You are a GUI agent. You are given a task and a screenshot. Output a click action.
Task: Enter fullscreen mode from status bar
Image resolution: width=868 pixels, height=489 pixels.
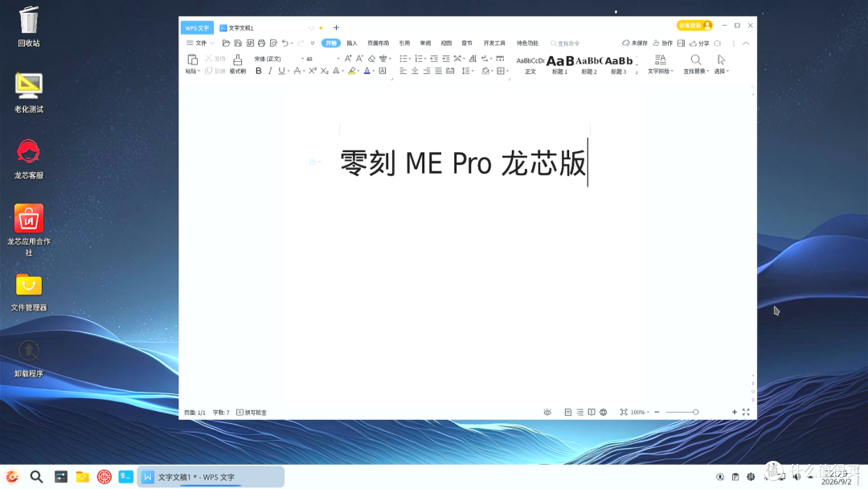[746, 412]
